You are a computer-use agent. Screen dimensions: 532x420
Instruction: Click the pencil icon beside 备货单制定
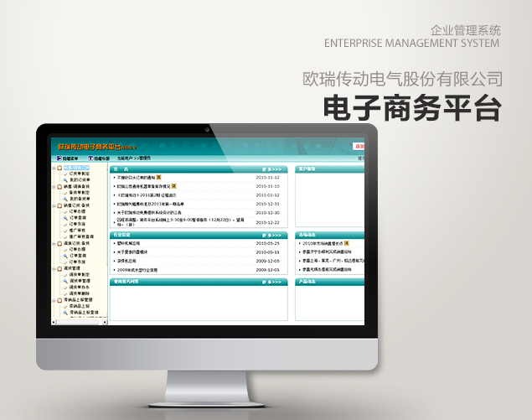65,193
